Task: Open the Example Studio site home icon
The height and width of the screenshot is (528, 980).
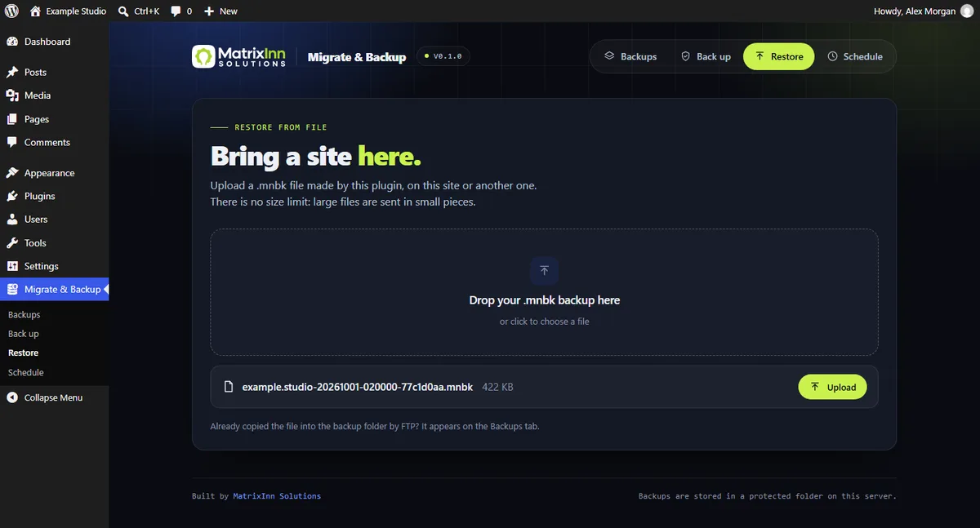Action: point(35,11)
